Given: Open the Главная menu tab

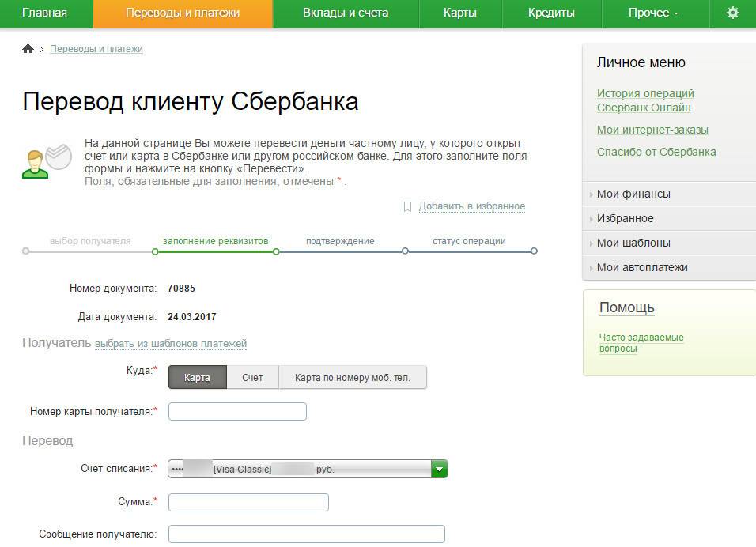Looking at the screenshot, I should [x=44, y=13].
